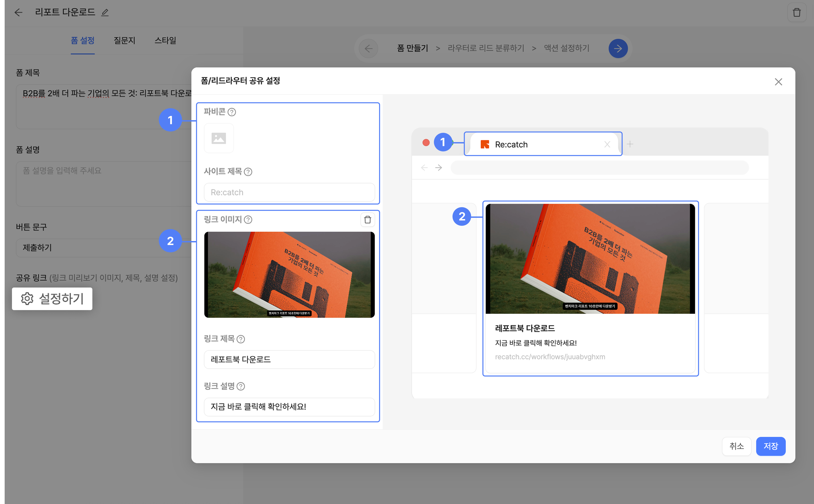
Task: Click help icon next to 파비콘
Action: point(232,112)
